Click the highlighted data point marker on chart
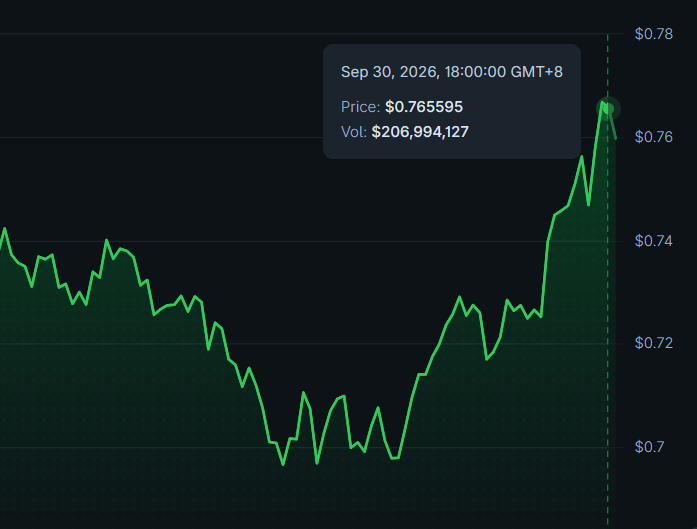The height and width of the screenshot is (529, 697). pyautogui.click(x=608, y=108)
